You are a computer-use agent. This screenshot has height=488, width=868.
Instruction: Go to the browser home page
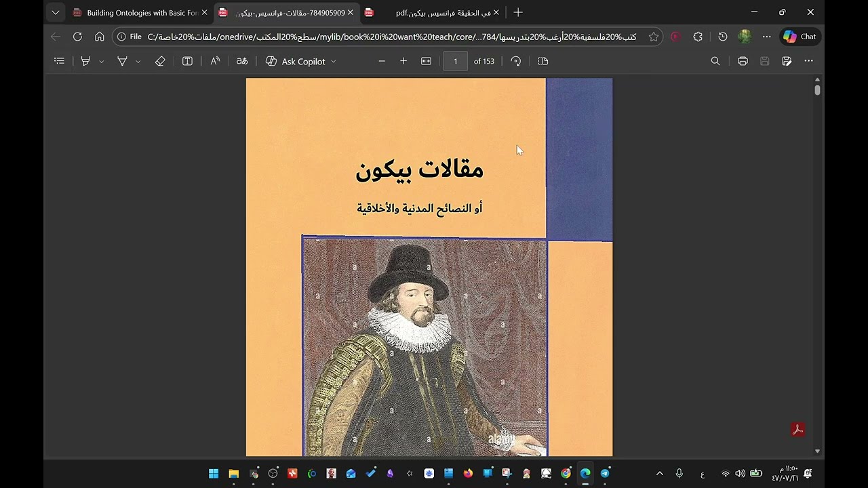coord(100,37)
